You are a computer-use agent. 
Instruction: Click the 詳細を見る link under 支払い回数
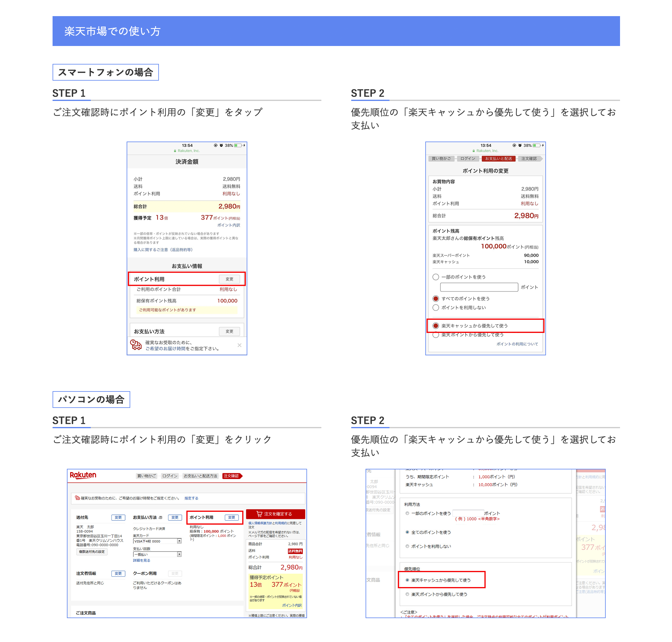tap(141, 560)
